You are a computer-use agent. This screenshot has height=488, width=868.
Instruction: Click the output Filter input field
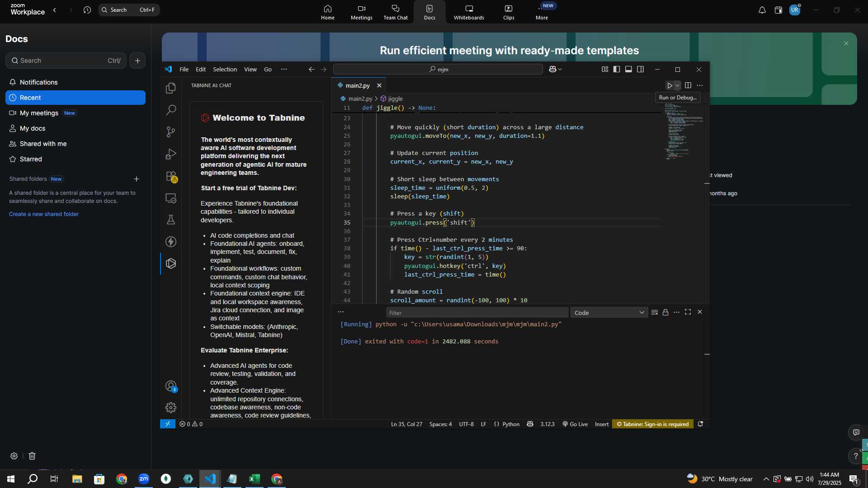[477, 313]
